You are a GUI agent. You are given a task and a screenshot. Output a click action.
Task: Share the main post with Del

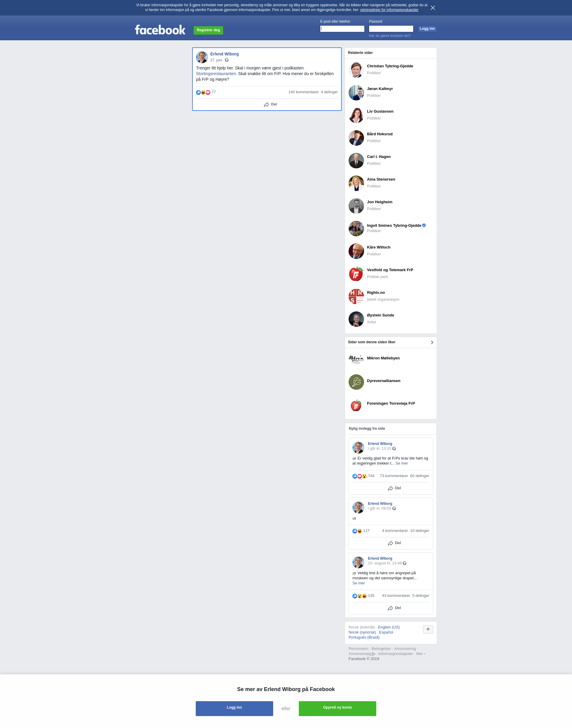coord(270,105)
